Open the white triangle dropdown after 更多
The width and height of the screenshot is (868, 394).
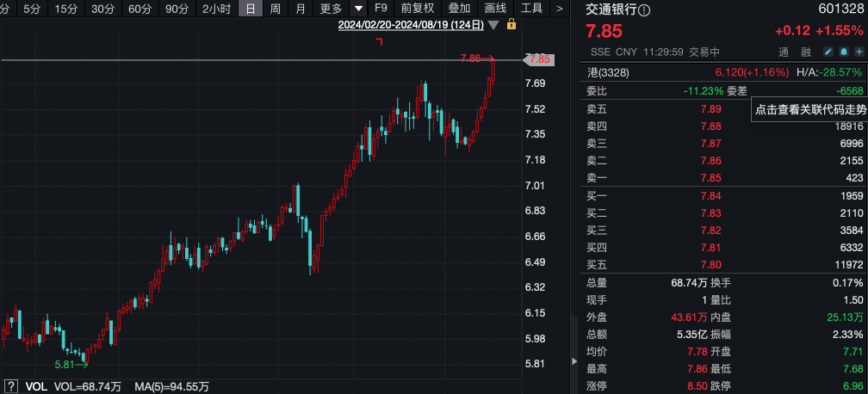pyautogui.click(x=359, y=9)
